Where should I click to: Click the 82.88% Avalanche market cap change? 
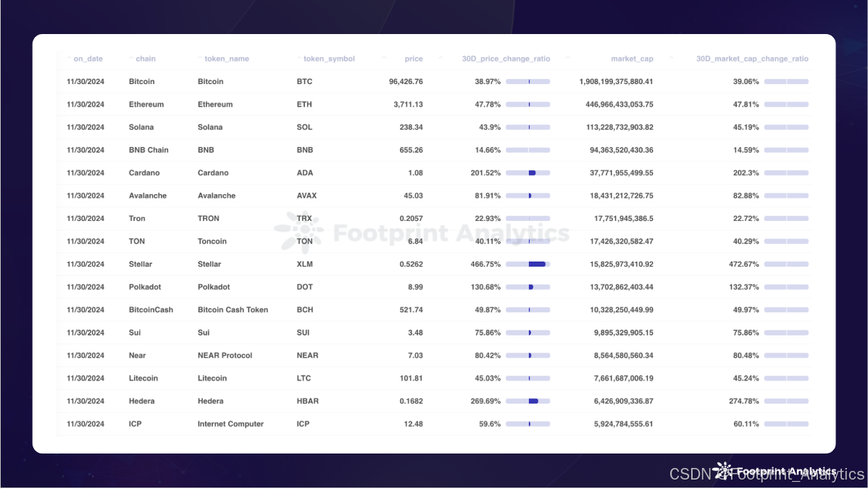point(746,196)
